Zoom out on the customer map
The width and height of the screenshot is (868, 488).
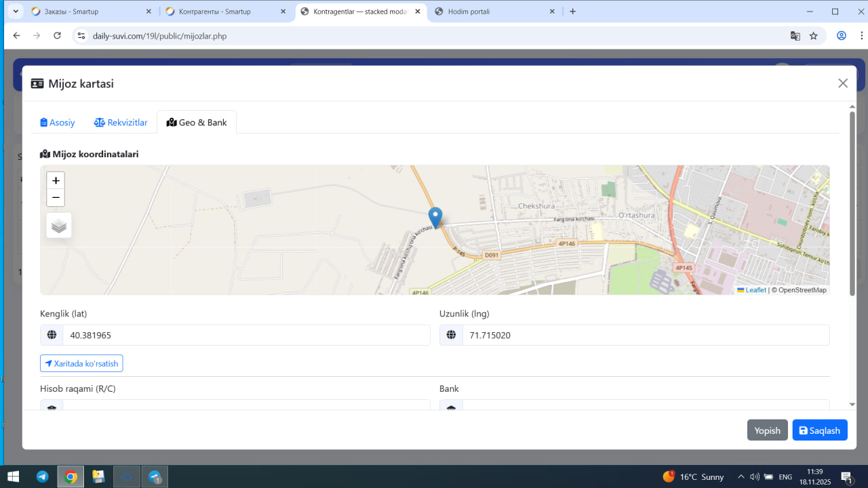pos(56,197)
